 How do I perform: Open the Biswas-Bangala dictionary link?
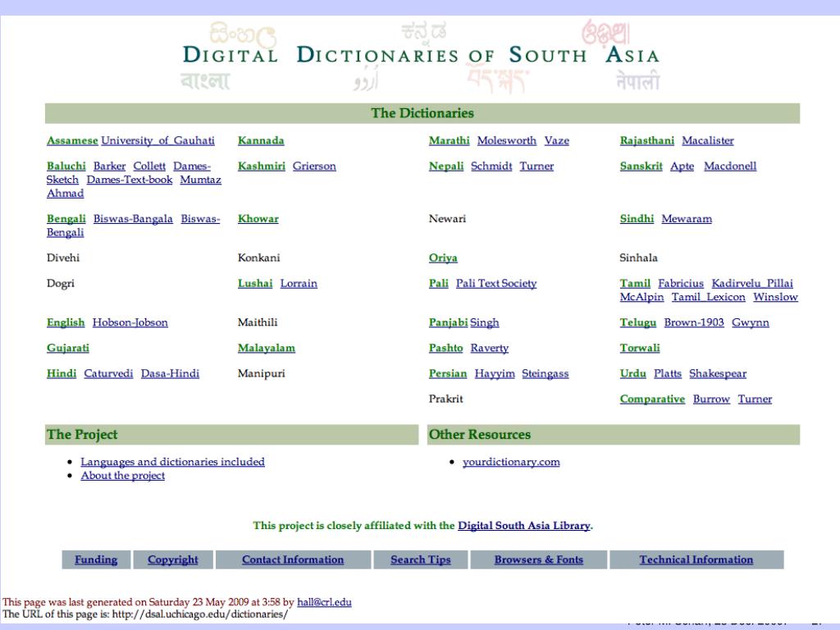click(133, 218)
